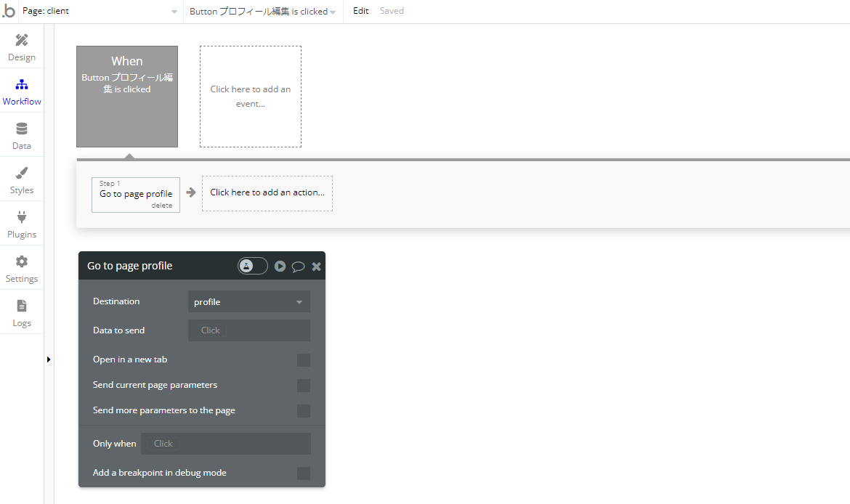Click the play icon in action panel header

tap(280, 266)
